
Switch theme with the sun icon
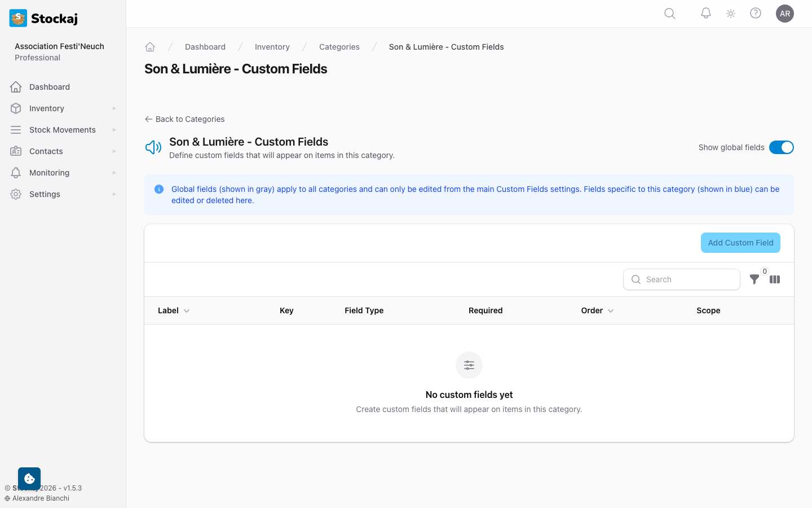tap(731, 14)
